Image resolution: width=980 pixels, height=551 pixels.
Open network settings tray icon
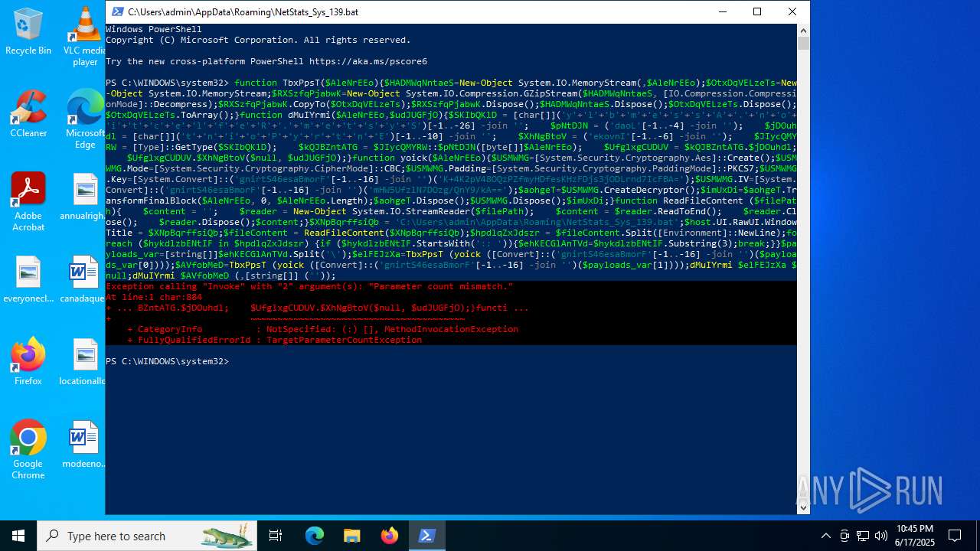[x=863, y=536]
